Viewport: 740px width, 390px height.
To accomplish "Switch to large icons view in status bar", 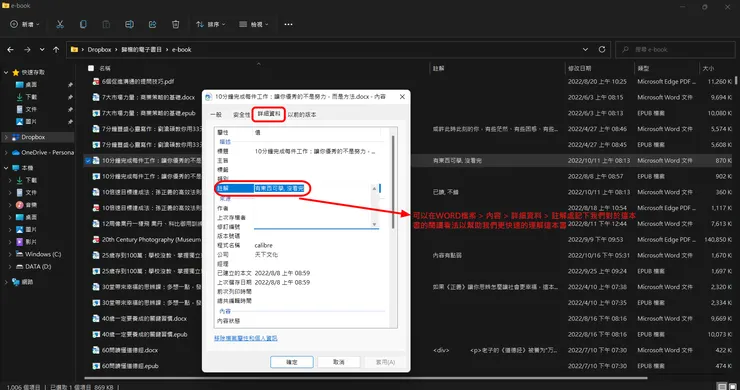I will click(732, 386).
